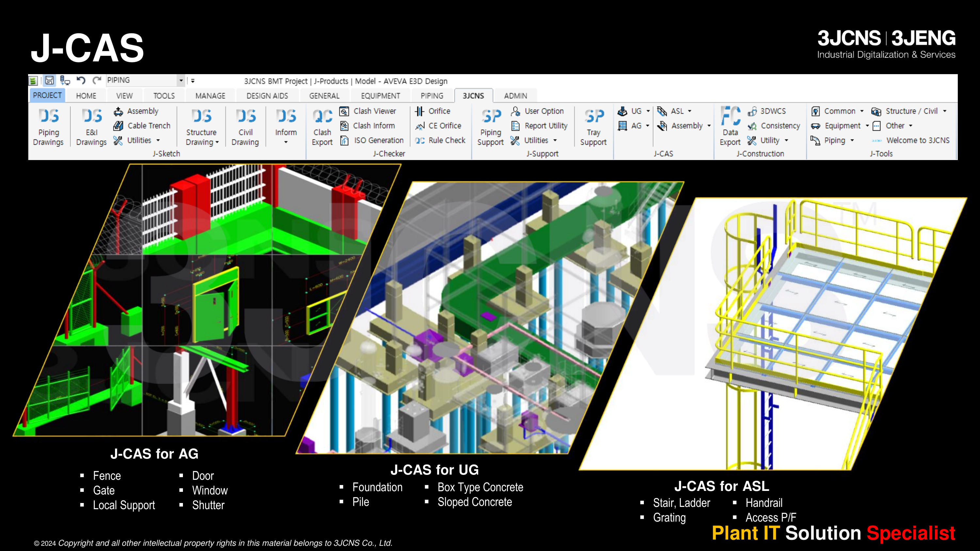Click the Redo arrow icon

[97, 80]
